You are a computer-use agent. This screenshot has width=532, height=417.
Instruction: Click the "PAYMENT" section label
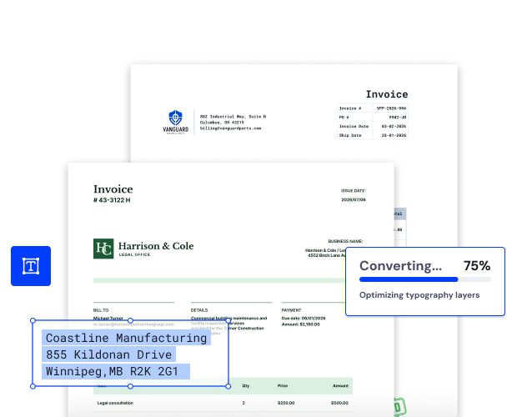(291, 310)
